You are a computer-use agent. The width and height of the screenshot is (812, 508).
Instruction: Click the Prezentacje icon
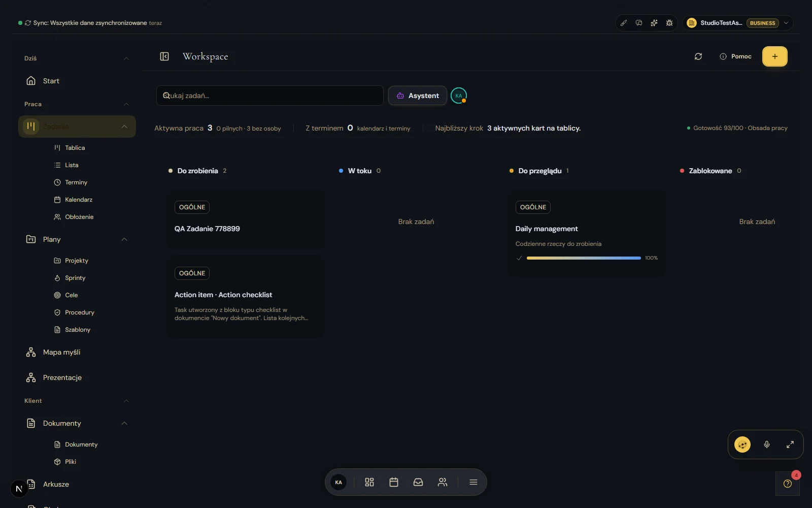(x=31, y=377)
